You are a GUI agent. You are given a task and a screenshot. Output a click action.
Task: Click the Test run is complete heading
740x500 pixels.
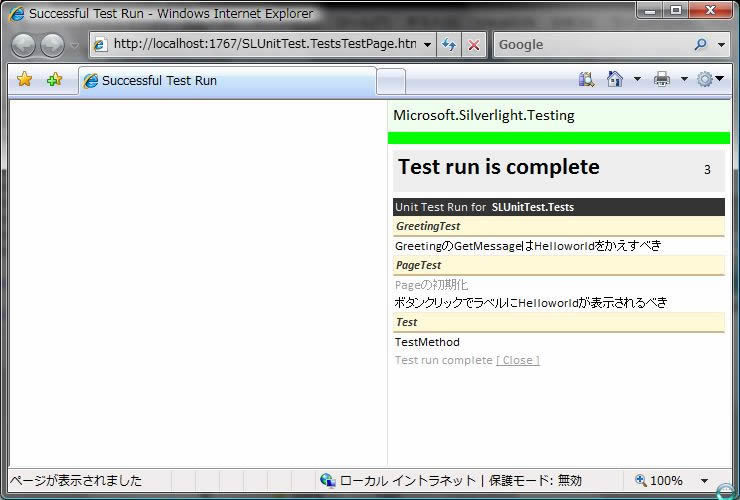[499, 167]
